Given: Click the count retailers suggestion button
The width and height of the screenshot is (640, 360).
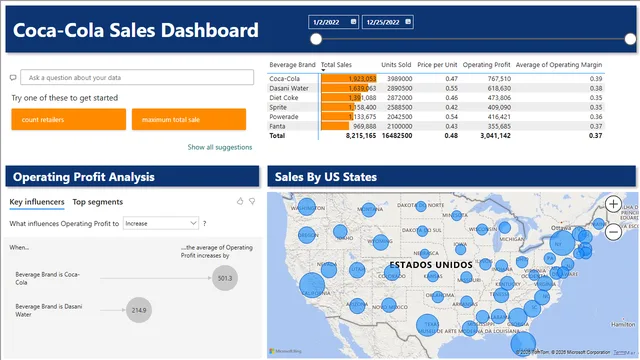Looking at the screenshot, I should 69,120.
